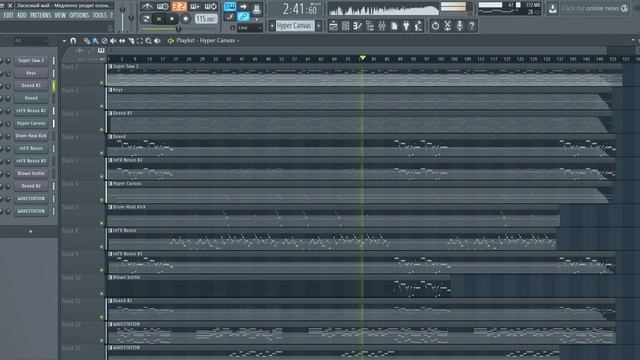Open the OPTIONS menu
Viewport: 640px width, 360px height.
click(x=79, y=15)
